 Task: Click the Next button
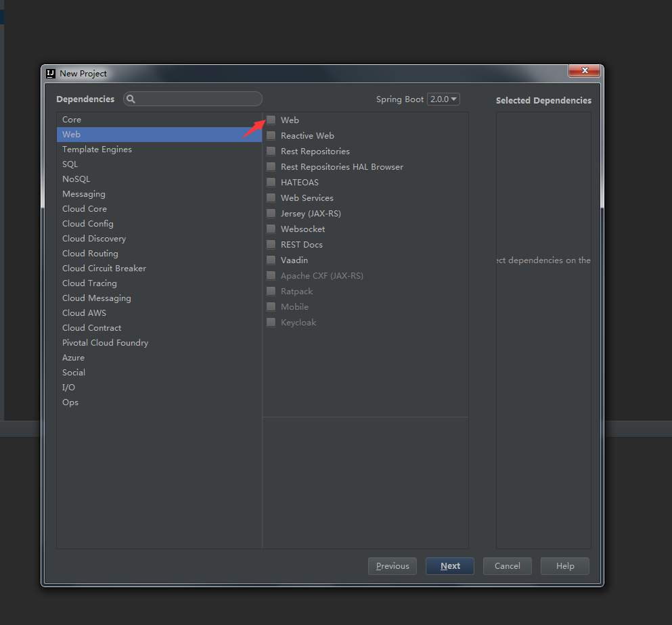pos(449,566)
